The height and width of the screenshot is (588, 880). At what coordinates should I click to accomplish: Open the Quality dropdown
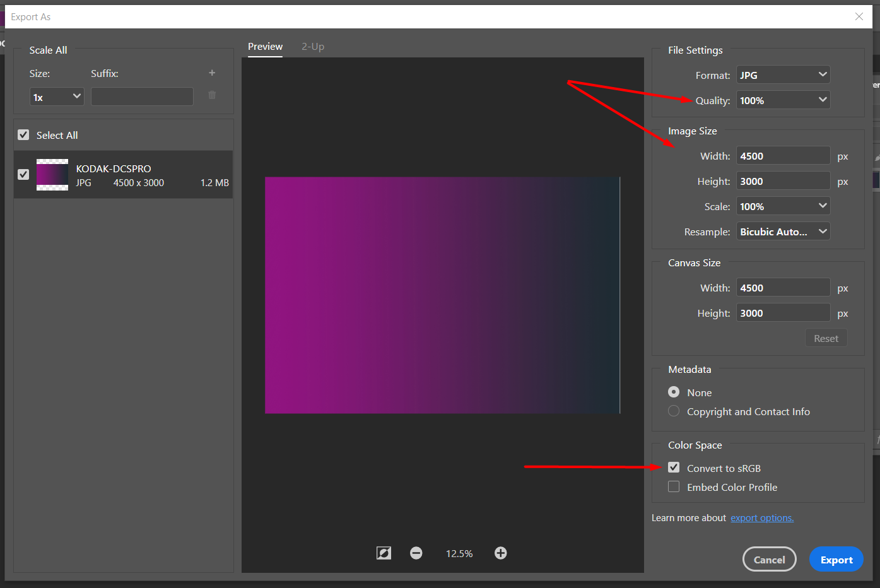tap(783, 99)
